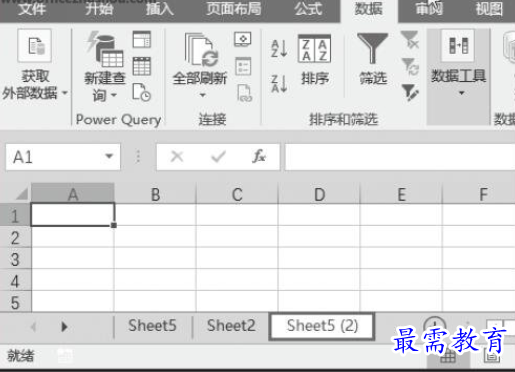Select the 数据 ribbon tab
The image size is (515, 372).
[368, 9]
